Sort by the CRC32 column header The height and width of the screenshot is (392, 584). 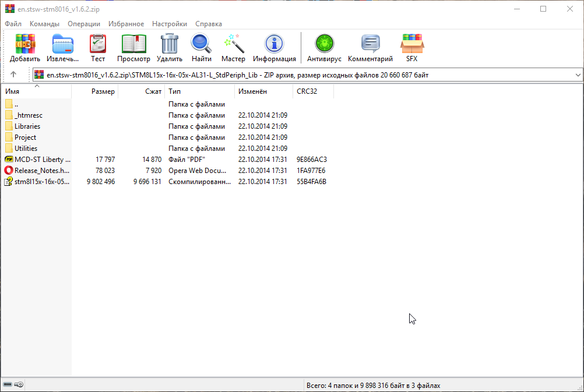point(313,91)
